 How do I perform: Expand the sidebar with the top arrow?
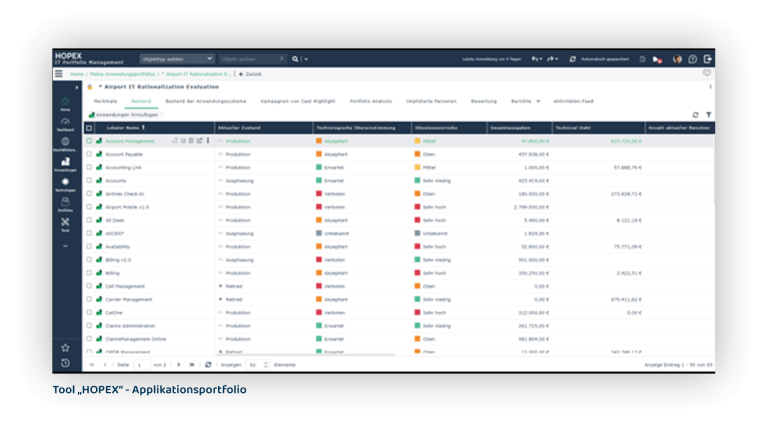76,87
